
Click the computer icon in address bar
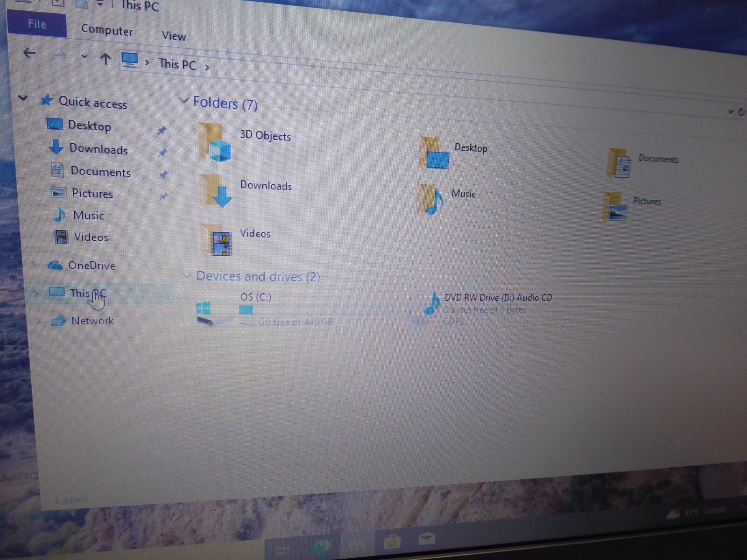pos(129,60)
